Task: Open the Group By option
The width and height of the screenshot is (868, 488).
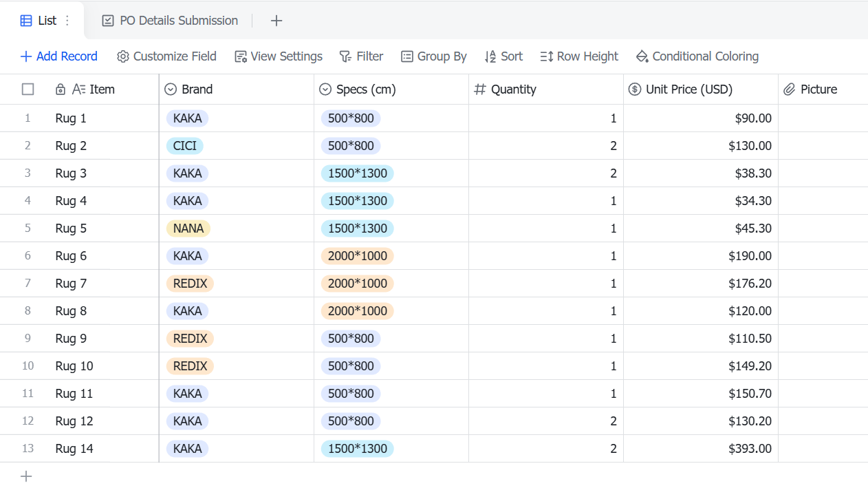Action: [434, 56]
